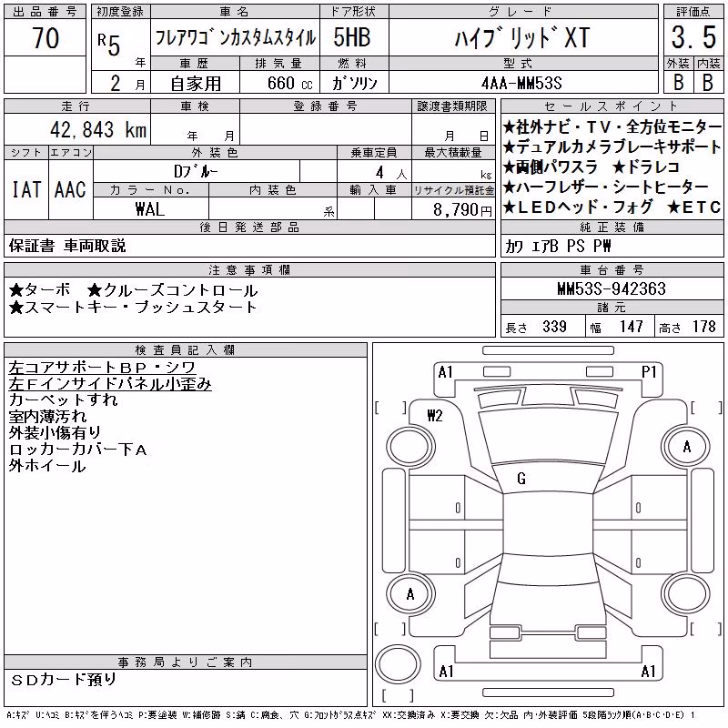The width and height of the screenshot is (728, 728).
Task: Click inspector note ロッカーカバー下A
Action: click(x=78, y=449)
